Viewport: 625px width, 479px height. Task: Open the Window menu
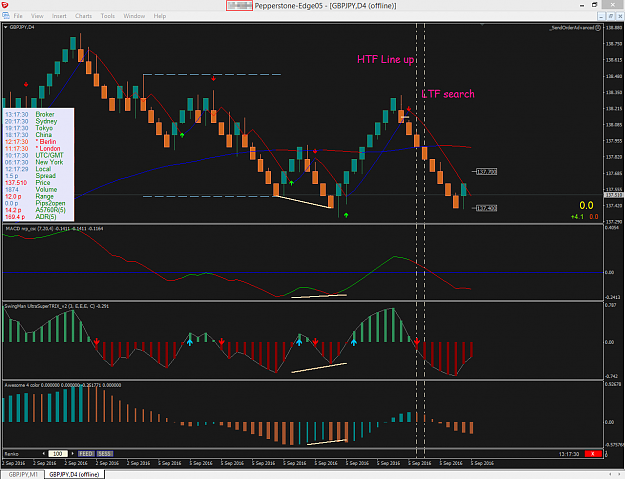tap(134, 16)
